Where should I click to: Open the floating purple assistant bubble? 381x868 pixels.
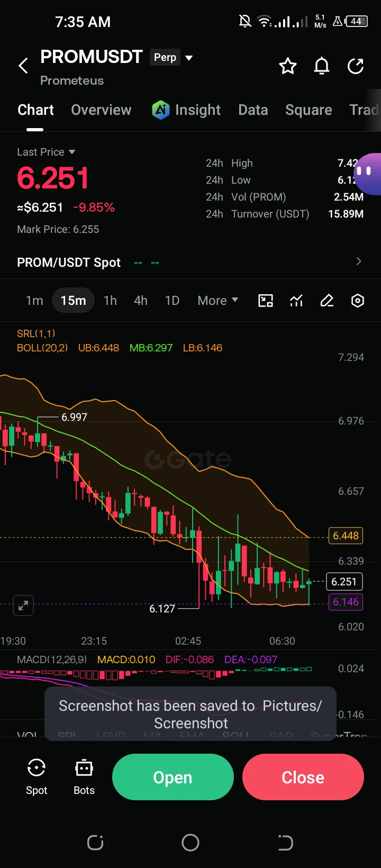pyautogui.click(x=368, y=174)
